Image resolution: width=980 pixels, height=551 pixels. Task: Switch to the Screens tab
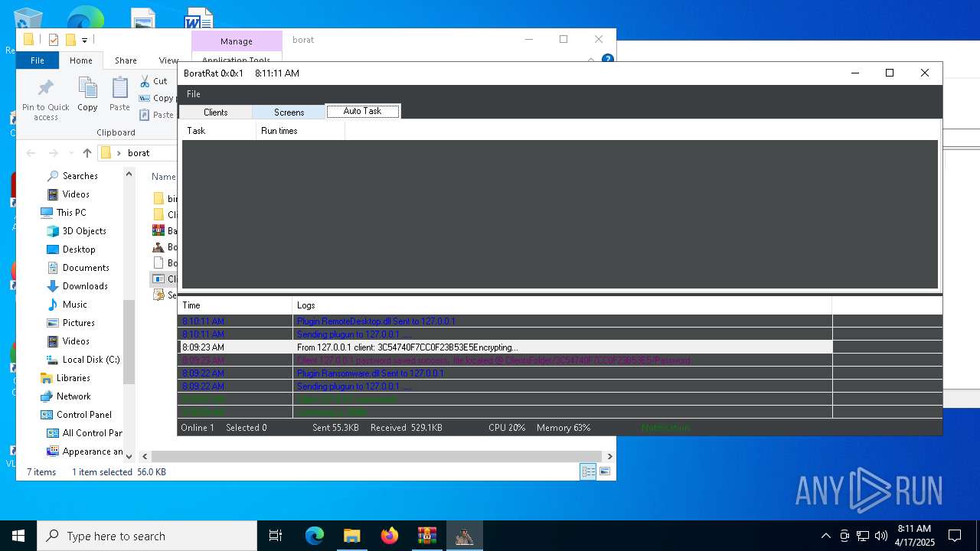289,112
